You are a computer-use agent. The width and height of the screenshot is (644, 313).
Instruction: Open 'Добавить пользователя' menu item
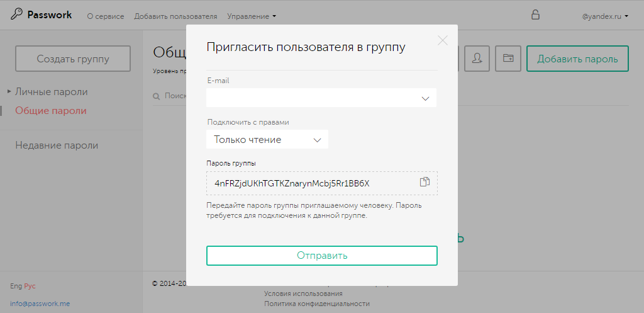(175, 16)
